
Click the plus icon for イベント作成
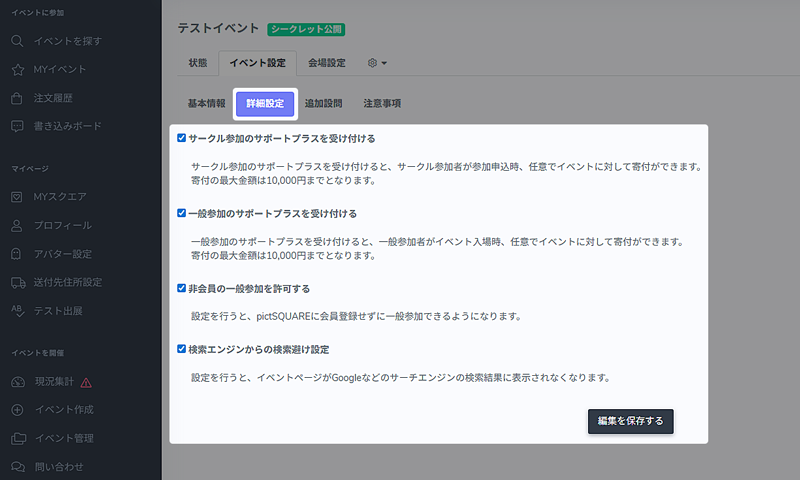17,410
